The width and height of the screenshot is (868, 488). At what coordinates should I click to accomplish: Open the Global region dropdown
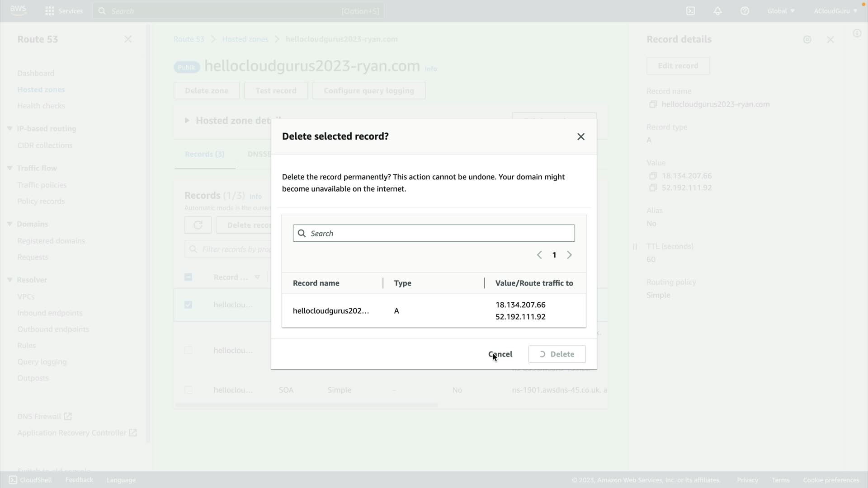point(781,11)
